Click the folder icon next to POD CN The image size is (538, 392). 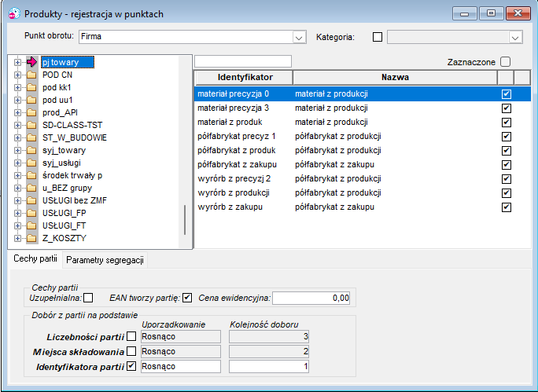pos(31,75)
